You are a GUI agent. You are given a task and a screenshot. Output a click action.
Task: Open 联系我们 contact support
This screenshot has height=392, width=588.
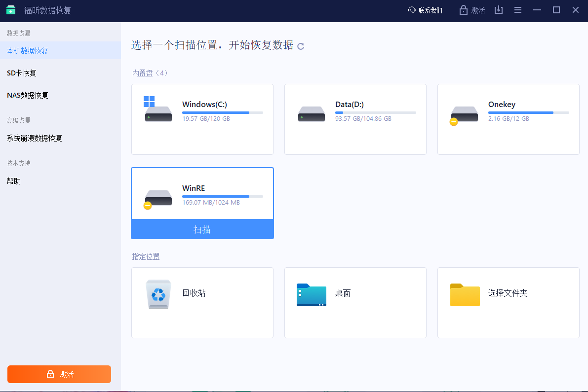(x=425, y=10)
